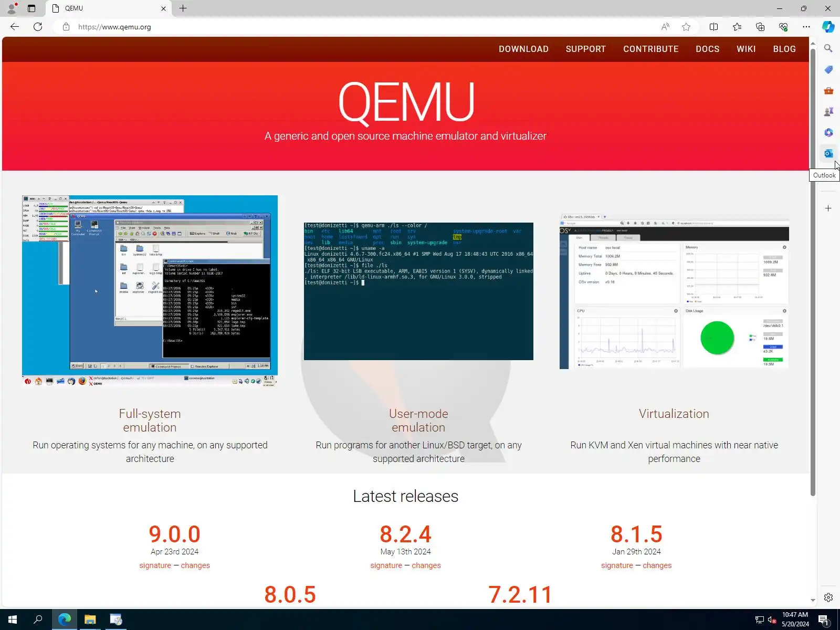View site information lock icon
Screen dimensions: 840x630
pos(66,27)
